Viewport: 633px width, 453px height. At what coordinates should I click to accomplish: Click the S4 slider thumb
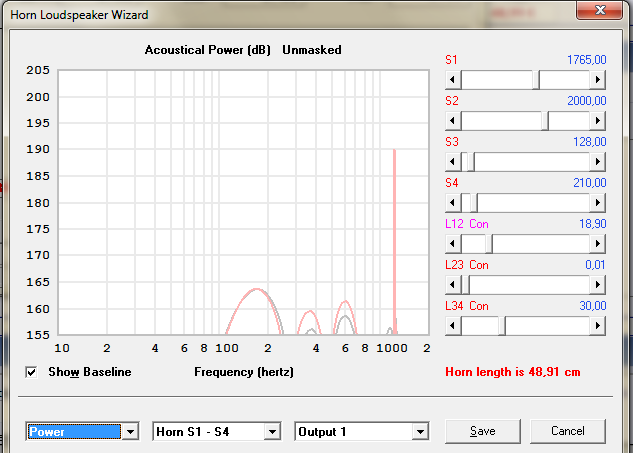[474, 203]
